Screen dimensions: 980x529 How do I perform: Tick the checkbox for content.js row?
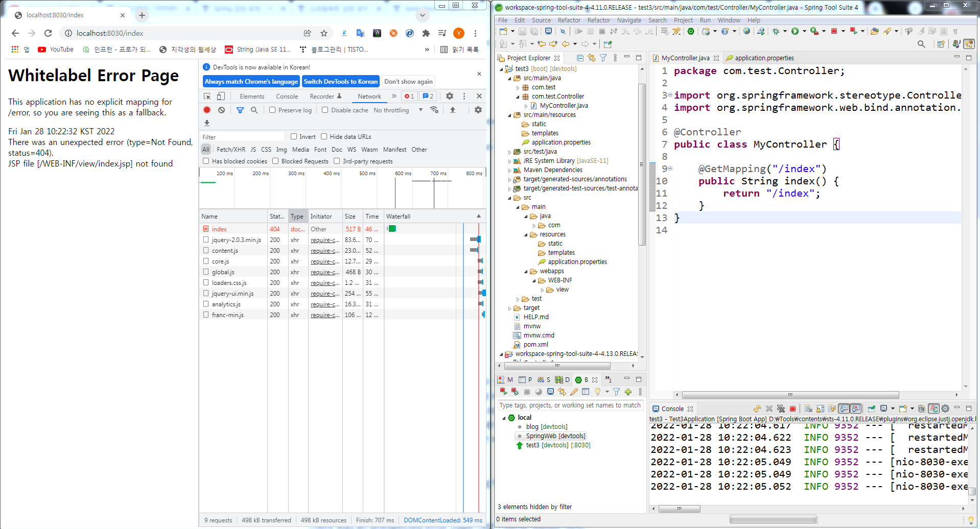[x=206, y=250]
